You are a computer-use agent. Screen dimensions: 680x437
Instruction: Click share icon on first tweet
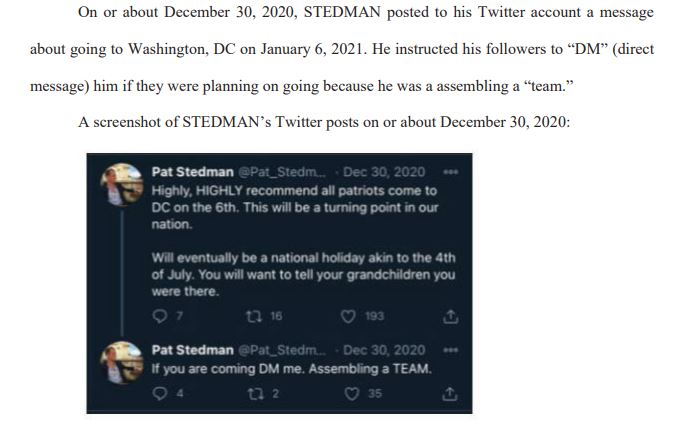451,316
